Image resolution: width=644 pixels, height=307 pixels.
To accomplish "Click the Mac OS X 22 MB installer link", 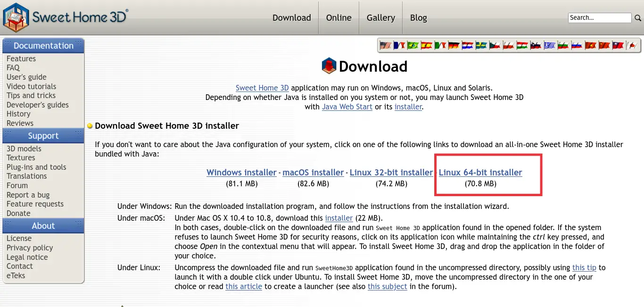I will point(339,218).
